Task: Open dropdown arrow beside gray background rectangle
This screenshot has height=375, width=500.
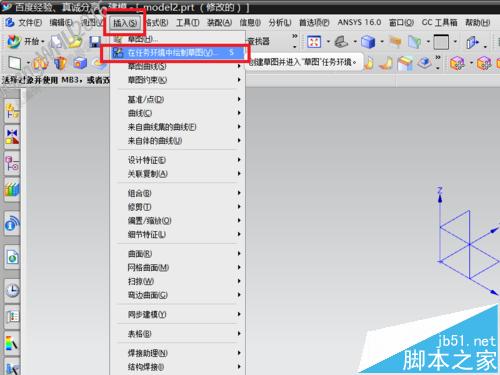Action: pos(455,42)
